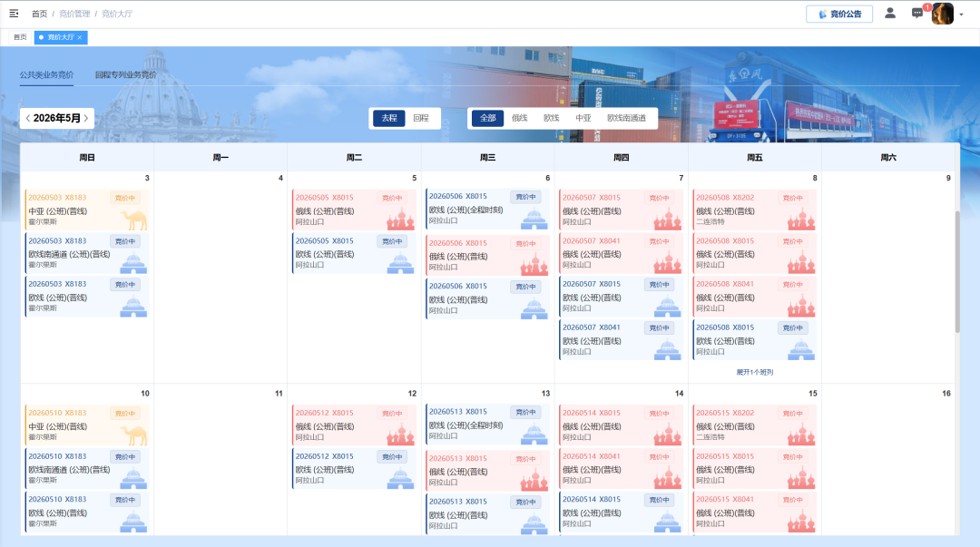Select the 中亚 route filter

click(583, 118)
